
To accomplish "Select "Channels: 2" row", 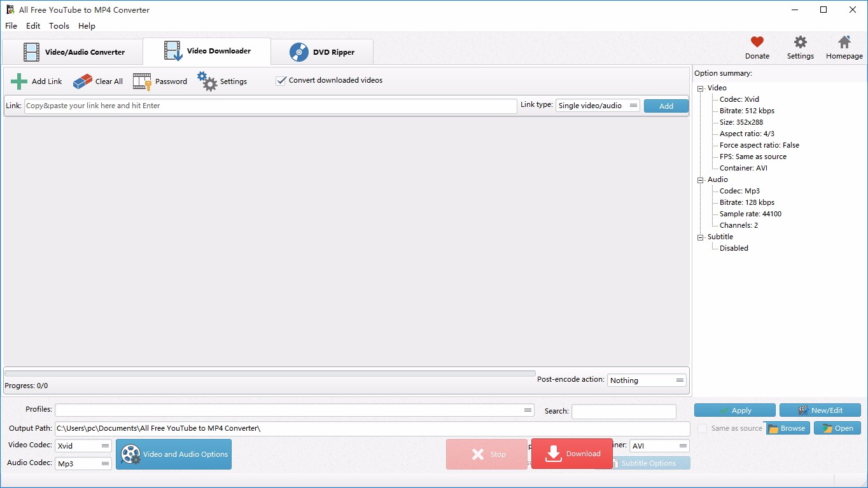I will [738, 226].
